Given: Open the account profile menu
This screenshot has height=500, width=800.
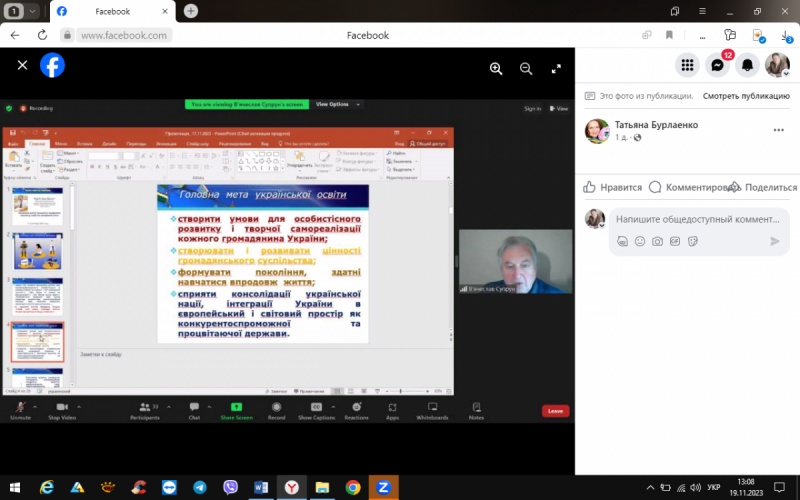Looking at the screenshot, I should click(777, 65).
